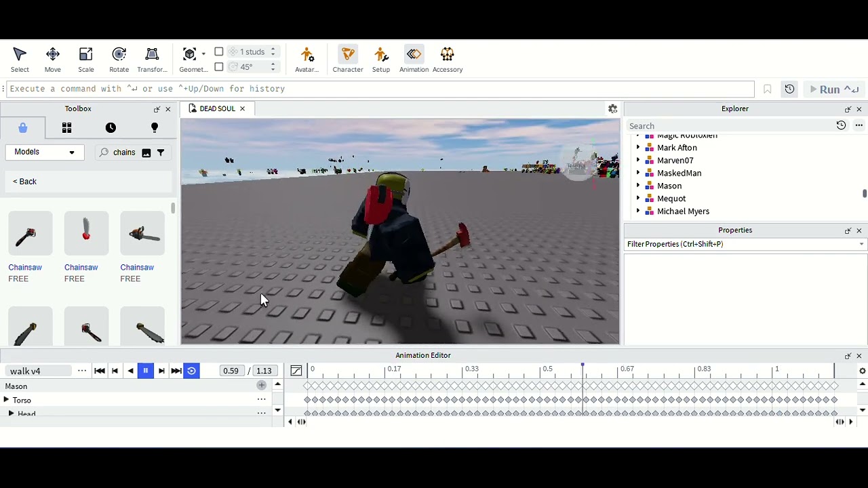The width and height of the screenshot is (868, 488).
Task: Open Toolbox image search icon
Action: (146, 152)
